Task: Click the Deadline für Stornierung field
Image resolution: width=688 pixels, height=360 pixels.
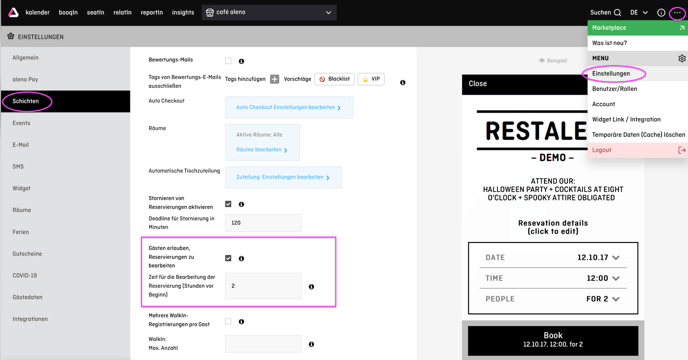Action: pyautogui.click(x=263, y=223)
